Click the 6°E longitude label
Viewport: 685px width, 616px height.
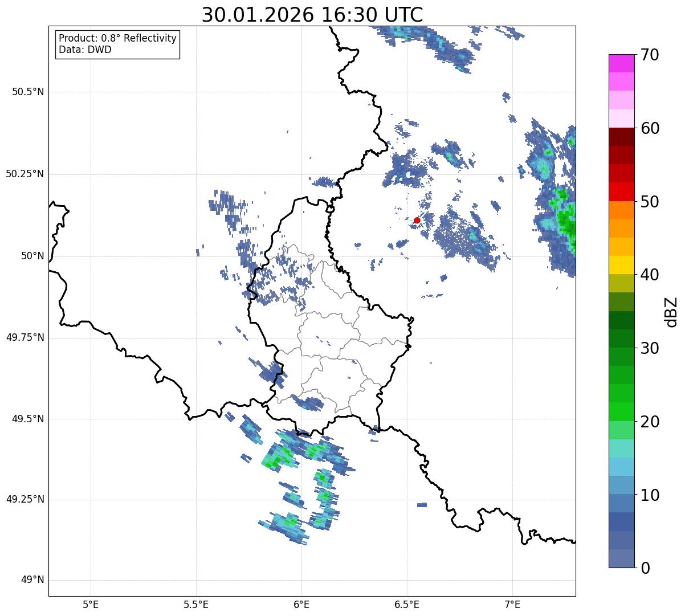[x=301, y=604]
